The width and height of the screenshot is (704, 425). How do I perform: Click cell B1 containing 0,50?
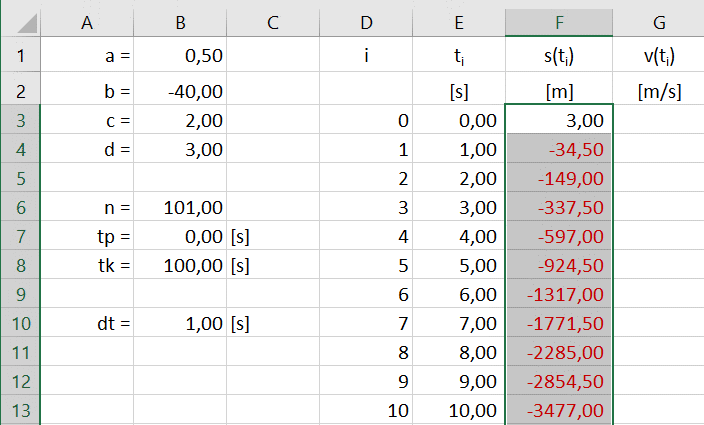tap(180, 57)
